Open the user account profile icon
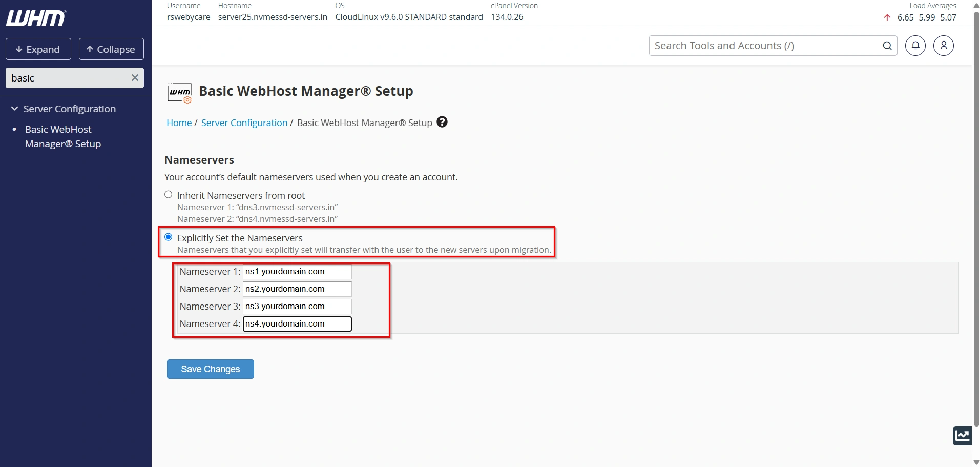This screenshot has height=467, width=980. click(944, 46)
